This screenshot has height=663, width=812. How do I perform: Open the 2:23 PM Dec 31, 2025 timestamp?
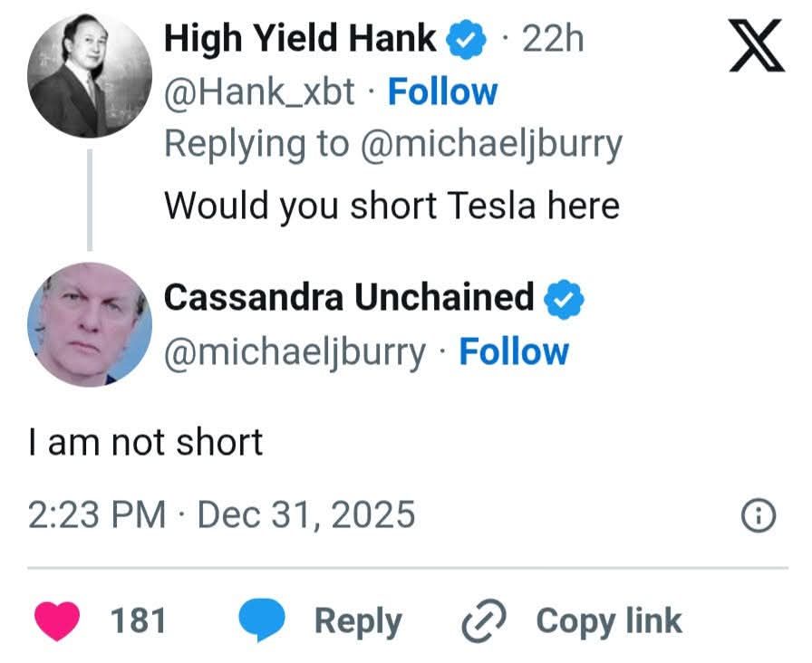tap(221, 514)
